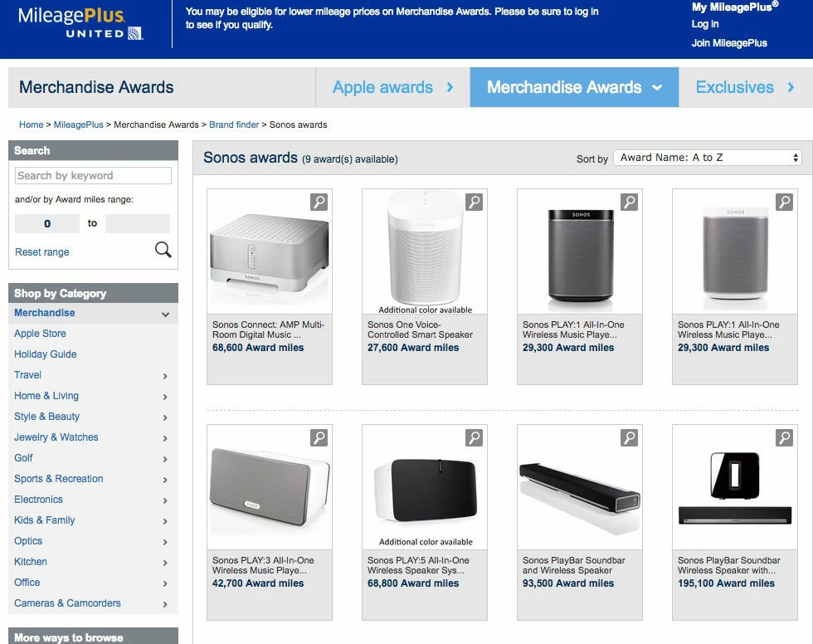
Task: Open the Merchandise Awards tab dropdown
Action: coord(574,87)
